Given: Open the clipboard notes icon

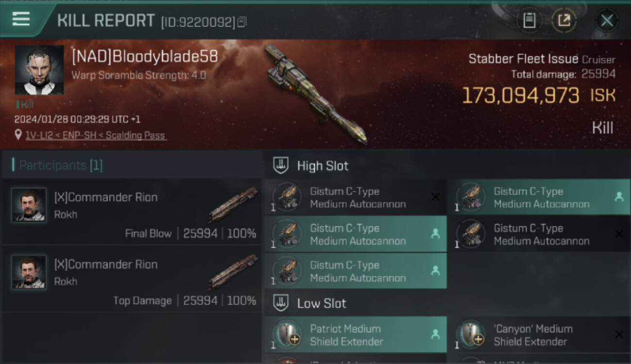Looking at the screenshot, I should tap(529, 20).
